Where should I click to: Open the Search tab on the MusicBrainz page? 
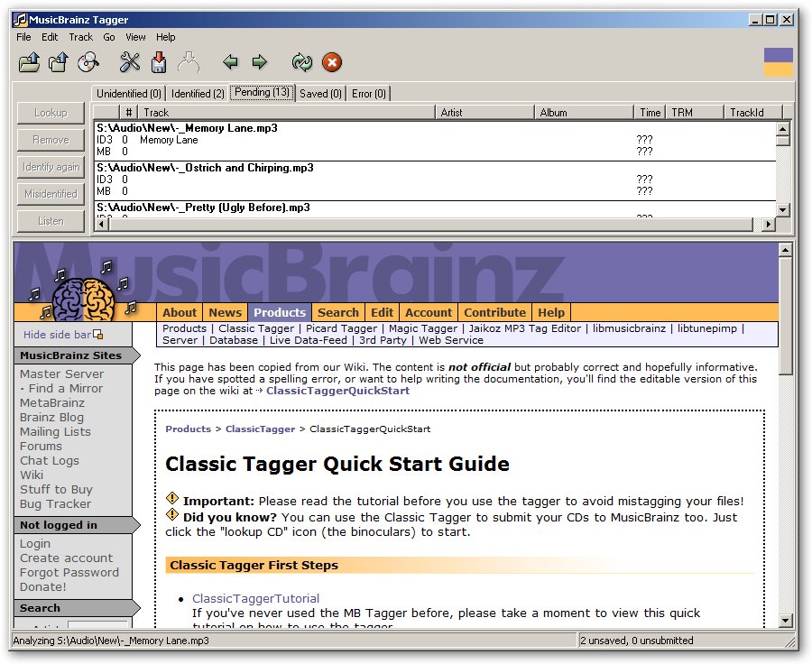pos(338,312)
